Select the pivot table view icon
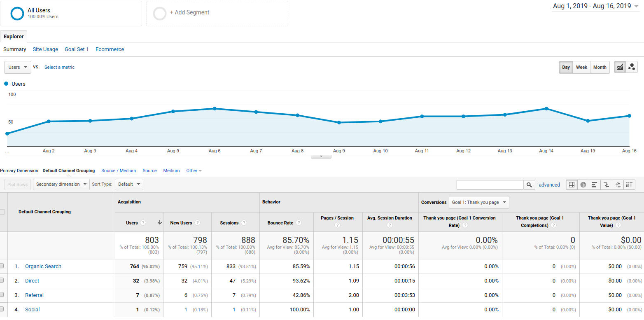This screenshot has height=320, width=644. click(x=630, y=185)
